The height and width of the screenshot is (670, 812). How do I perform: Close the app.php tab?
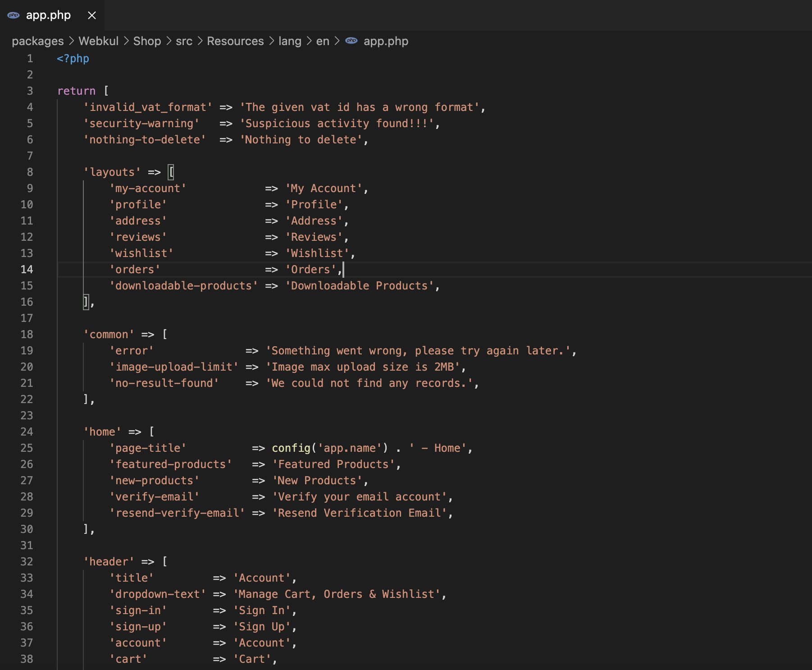92,15
